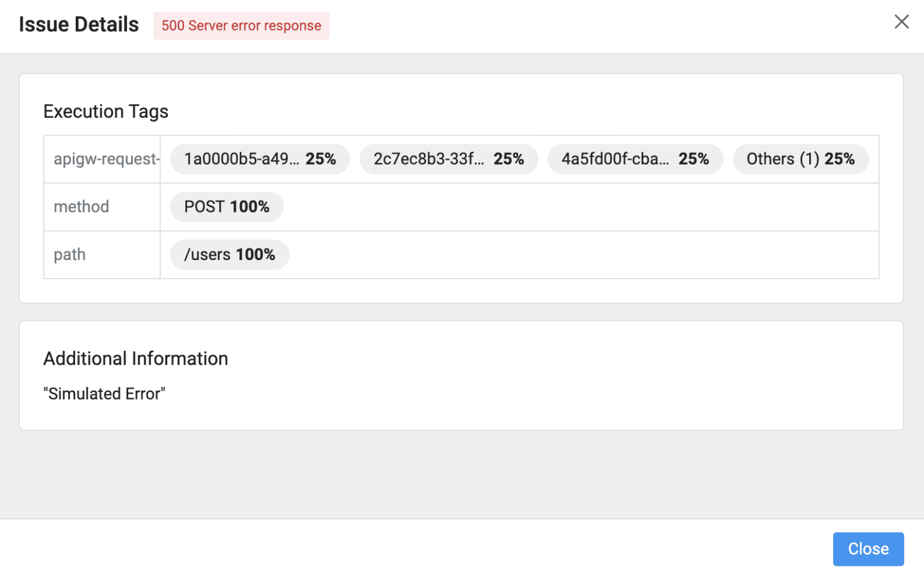The width and height of the screenshot is (924, 576).
Task: Collapse the Additional Information section
Action: tap(135, 358)
